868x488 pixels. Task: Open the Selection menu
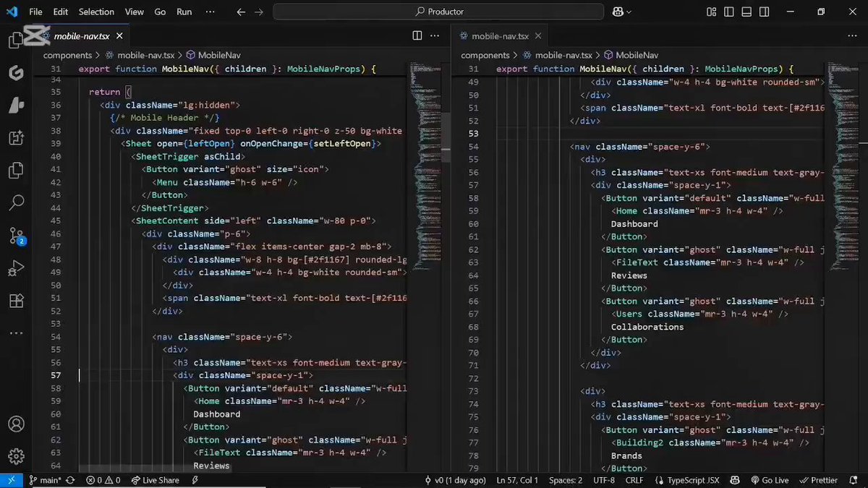click(x=96, y=12)
